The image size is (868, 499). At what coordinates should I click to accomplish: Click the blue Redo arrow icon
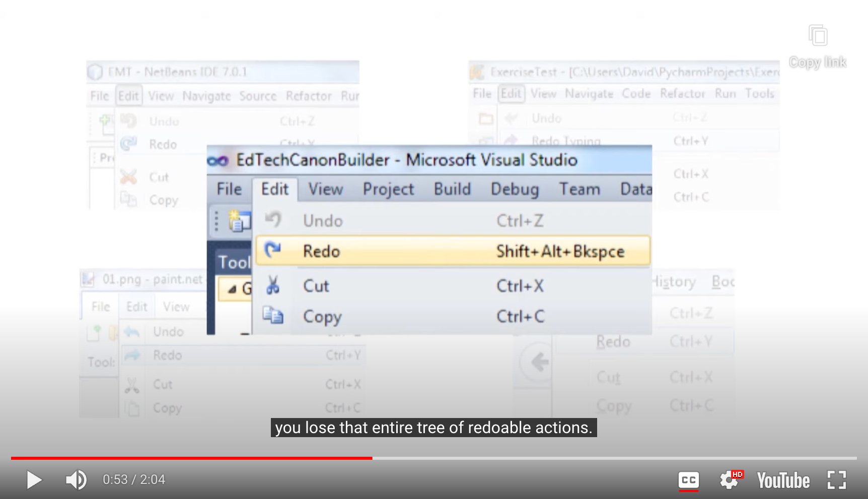tap(272, 249)
